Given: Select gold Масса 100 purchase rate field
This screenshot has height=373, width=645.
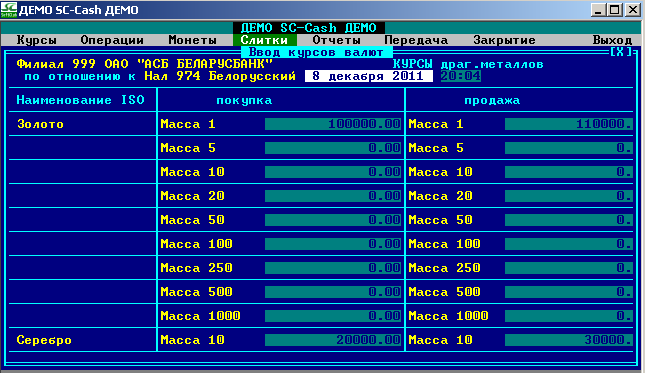Looking at the screenshot, I should coord(333,244).
